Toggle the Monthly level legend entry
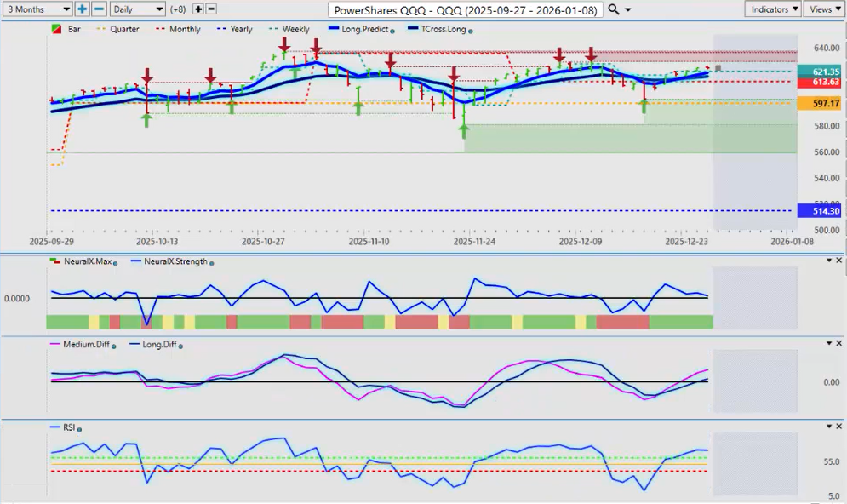847x504 pixels. point(179,30)
